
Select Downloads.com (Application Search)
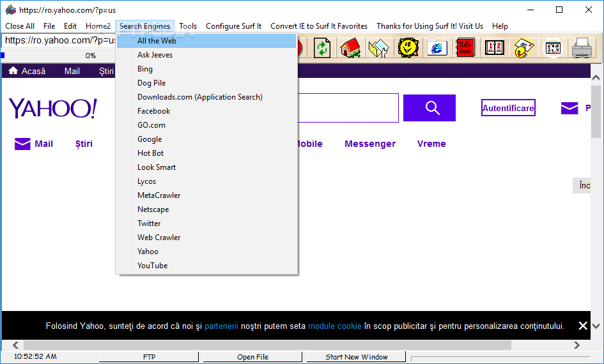206,97
